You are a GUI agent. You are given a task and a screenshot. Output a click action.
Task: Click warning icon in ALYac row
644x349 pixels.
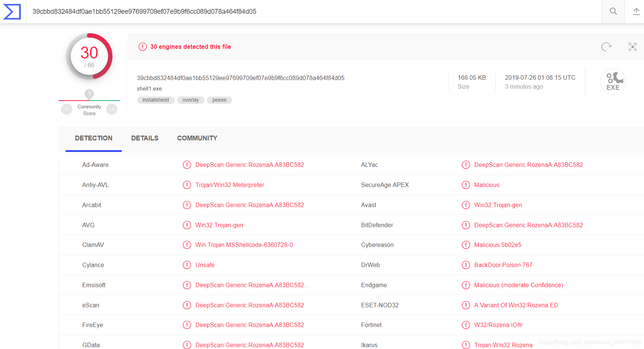coord(466,165)
